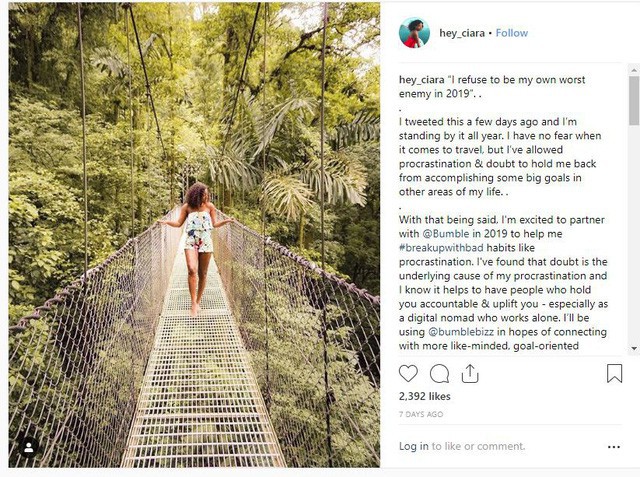
Task: Share the post using the share icon
Action: tap(470, 373)
